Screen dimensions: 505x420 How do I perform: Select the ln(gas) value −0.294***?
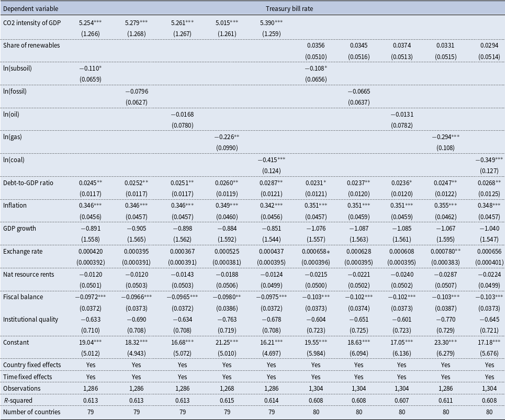tap(445, 137)
